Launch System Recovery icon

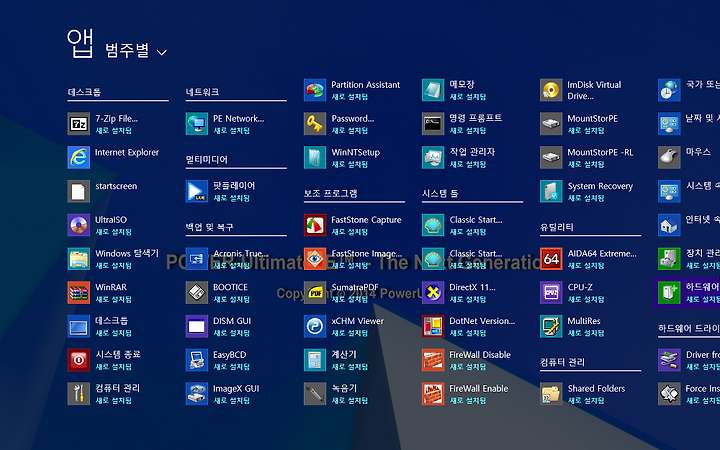551,191
